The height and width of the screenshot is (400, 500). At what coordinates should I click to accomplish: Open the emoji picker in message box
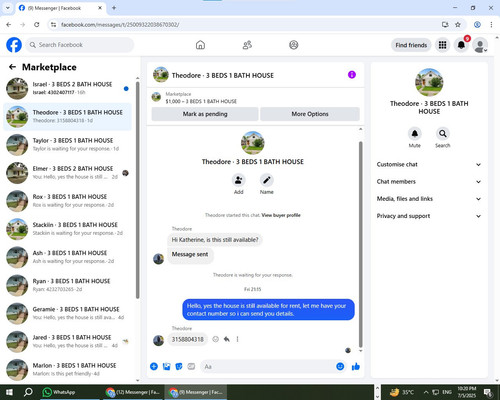click(x=340, y=367)
